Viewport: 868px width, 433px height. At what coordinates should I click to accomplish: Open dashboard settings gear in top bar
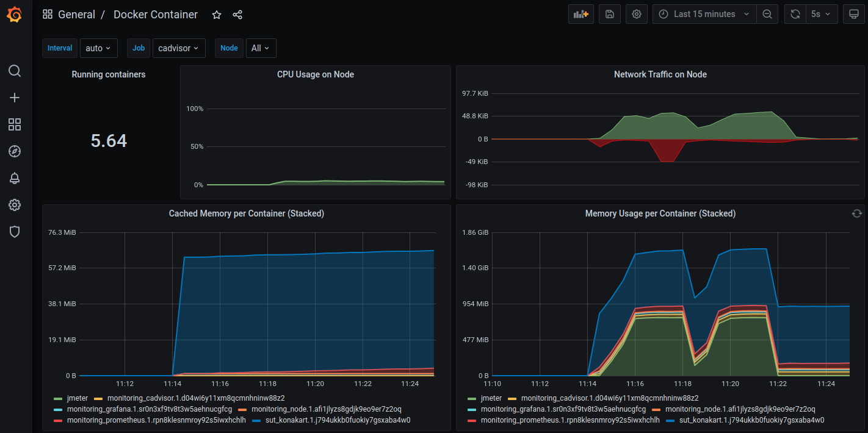[637, 14]
